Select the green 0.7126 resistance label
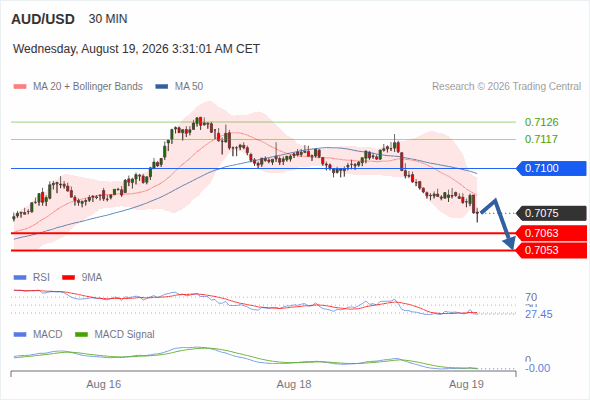Viewport: 590px width, 400px height. pyautogui.click(x=541, y=122)
